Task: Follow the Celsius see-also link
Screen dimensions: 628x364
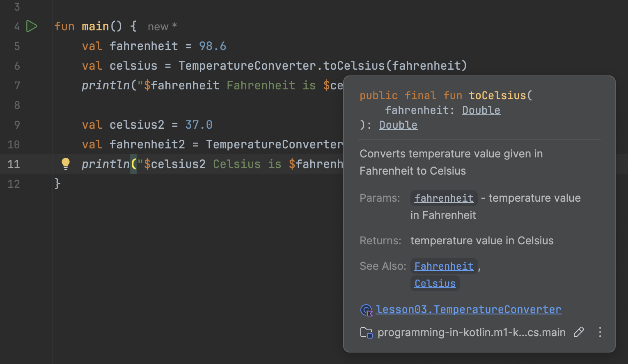Action: pos(434,283)
